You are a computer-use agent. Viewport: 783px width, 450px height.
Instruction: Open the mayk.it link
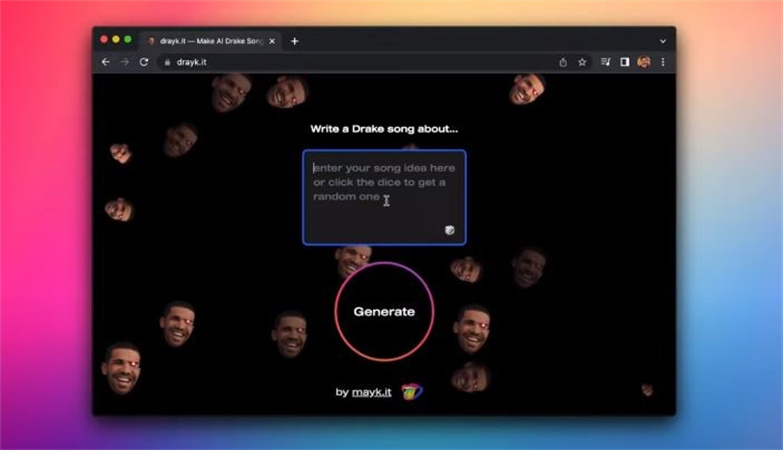(372, 392)
